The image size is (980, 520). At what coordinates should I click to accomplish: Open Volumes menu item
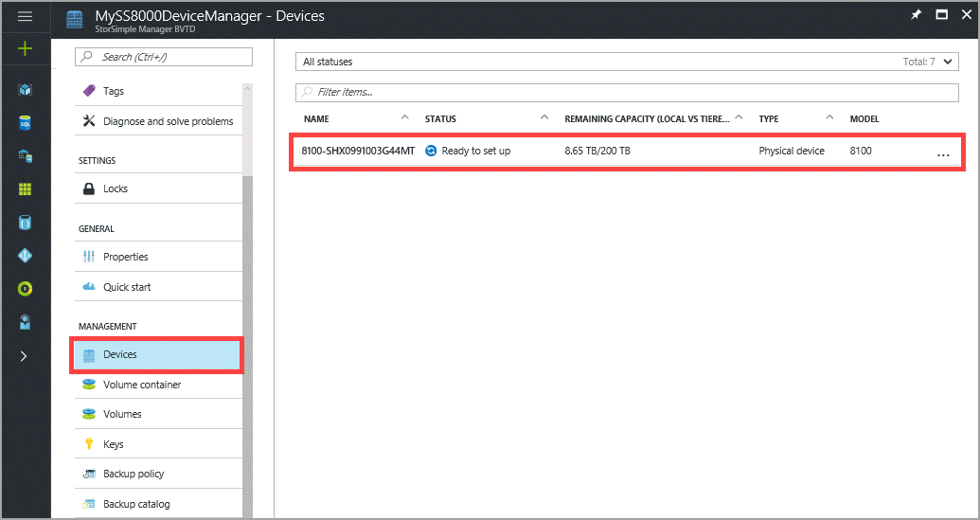159,414
